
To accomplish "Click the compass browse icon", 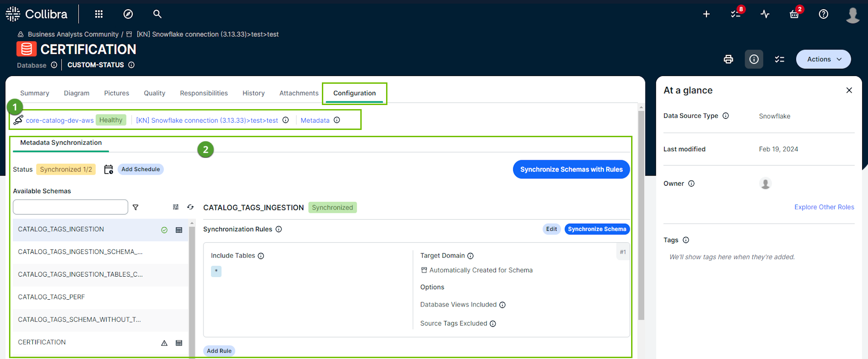I will 128,14.
